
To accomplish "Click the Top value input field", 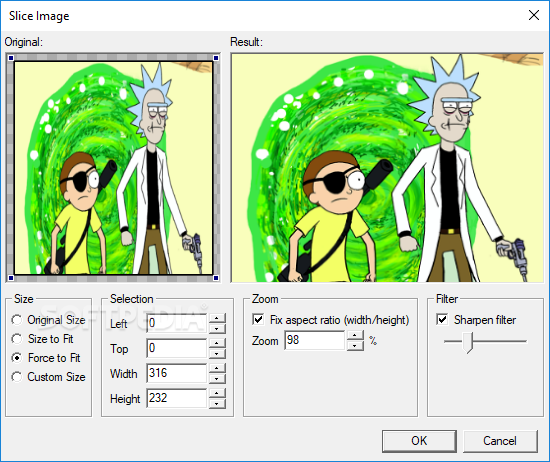I will click(x=176, y=348).
